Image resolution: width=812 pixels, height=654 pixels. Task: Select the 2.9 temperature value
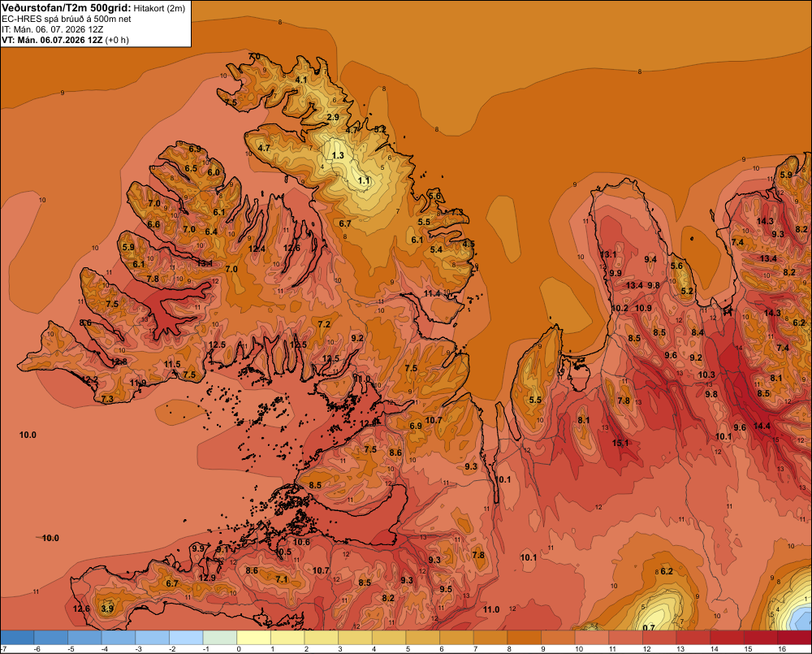point(333,117)
